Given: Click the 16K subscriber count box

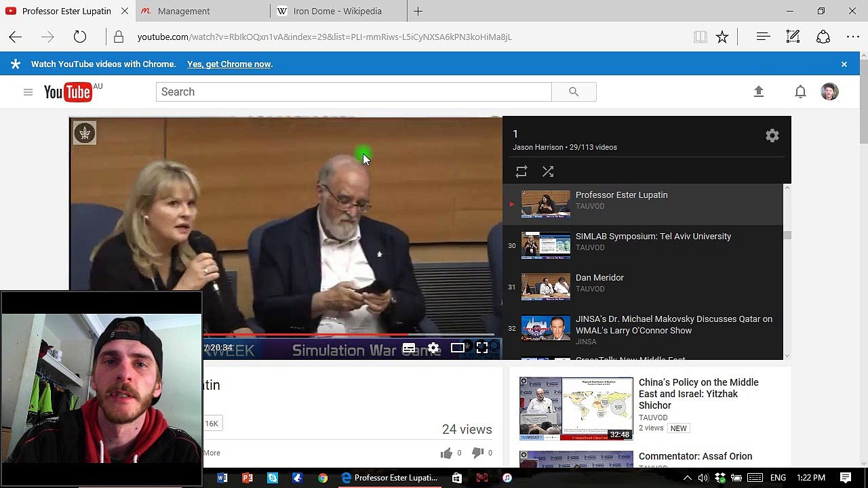Looking at the screenshot, I should [212, 424].
